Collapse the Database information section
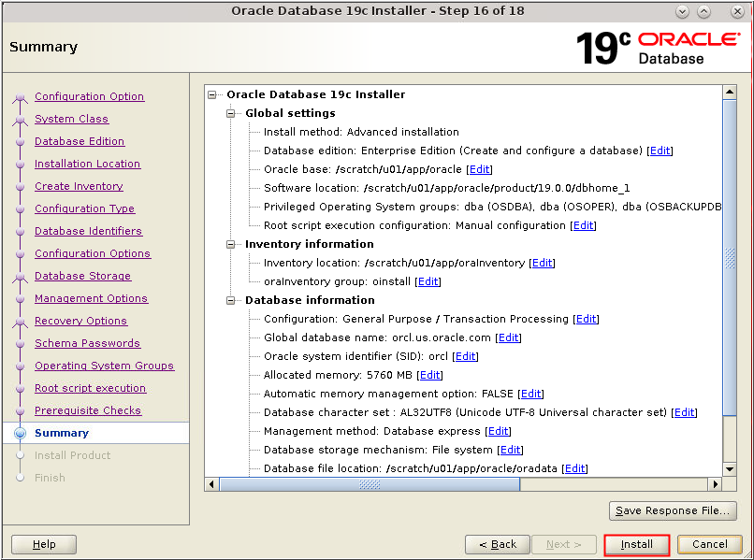Image resolution: width=754 pixels, height=560 pixels. 230,300
